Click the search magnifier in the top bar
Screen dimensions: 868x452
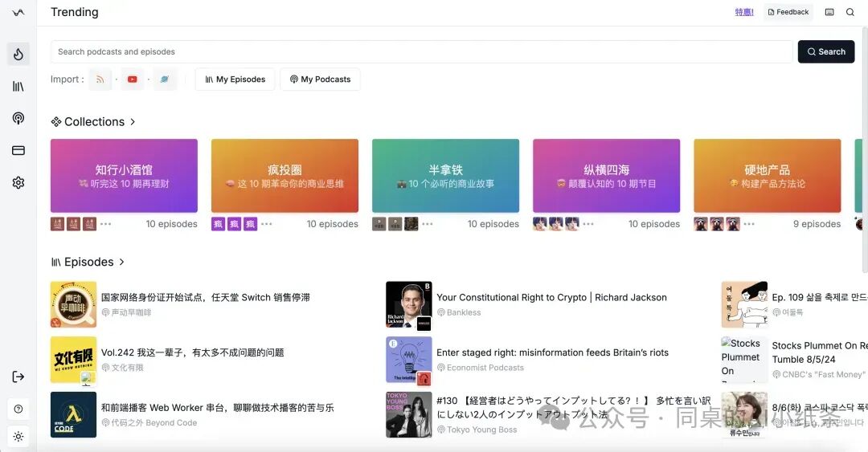pos(850,12)
